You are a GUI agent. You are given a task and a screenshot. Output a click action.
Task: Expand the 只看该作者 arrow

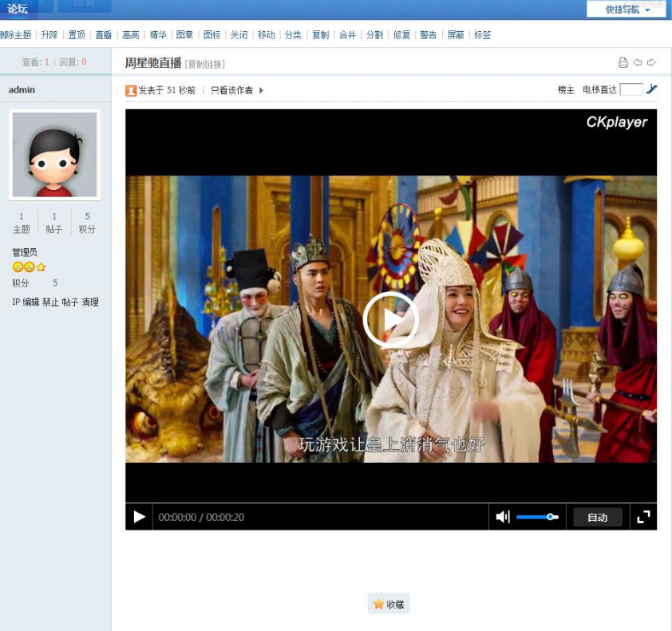pyautogui.click(x=261, y=90)
